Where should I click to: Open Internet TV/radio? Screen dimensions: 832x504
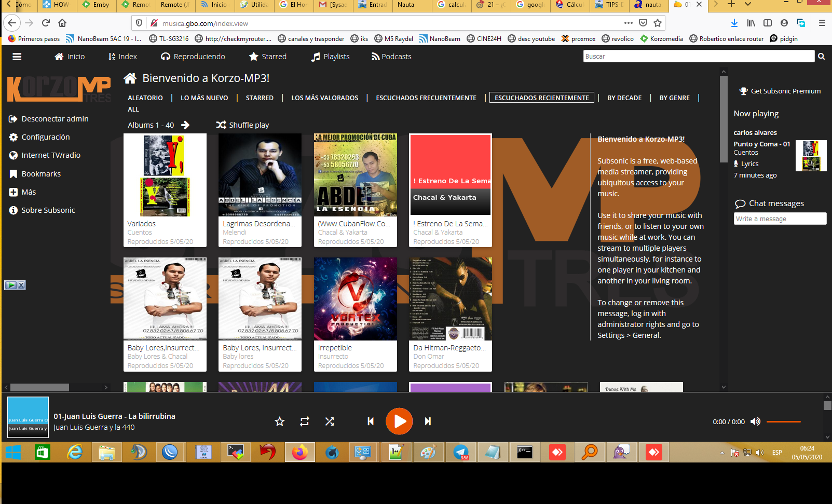click(x=45, y=155)
